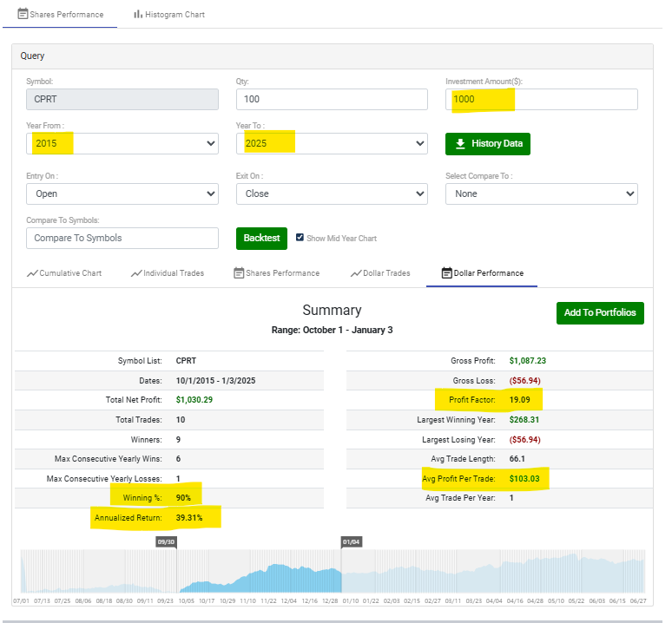Open the Year From dropdown showing 2015
The height and width of the screenshot is (623, 672).
pos(122,143)
